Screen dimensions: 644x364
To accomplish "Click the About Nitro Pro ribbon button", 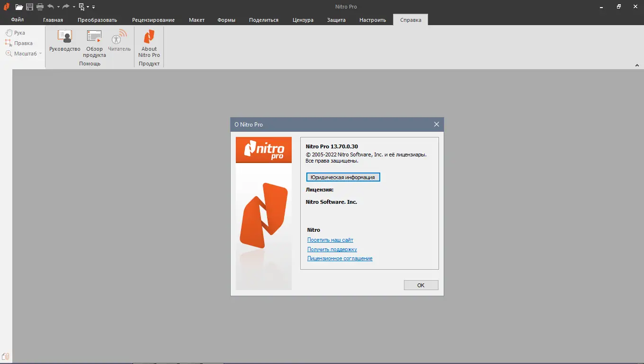I will (x=149, y=44).
